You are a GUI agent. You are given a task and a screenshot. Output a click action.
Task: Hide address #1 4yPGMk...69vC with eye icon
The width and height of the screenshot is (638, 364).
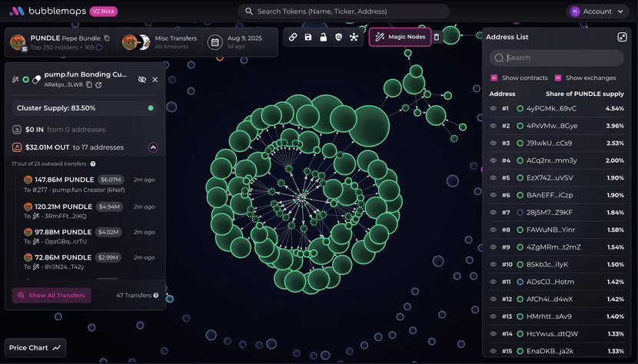[493, 108]
